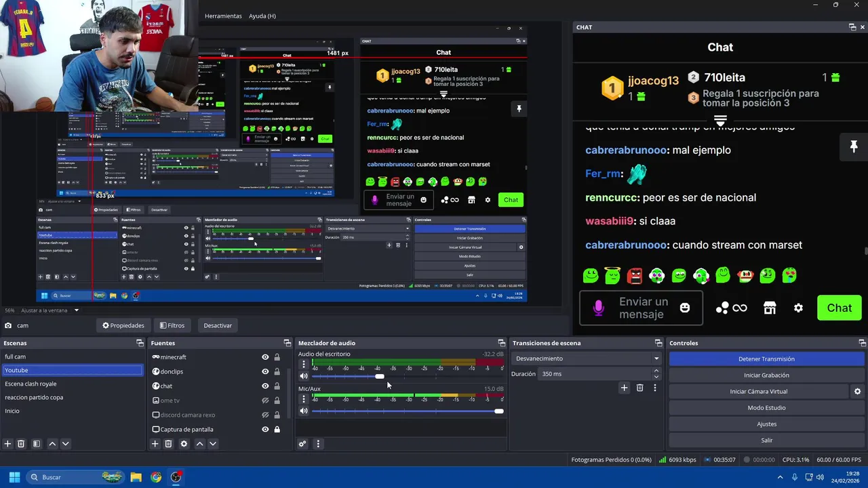Open virtual camera settings gear
The image size is (868, 488).
pyautogui.click(x=858, y=391)
